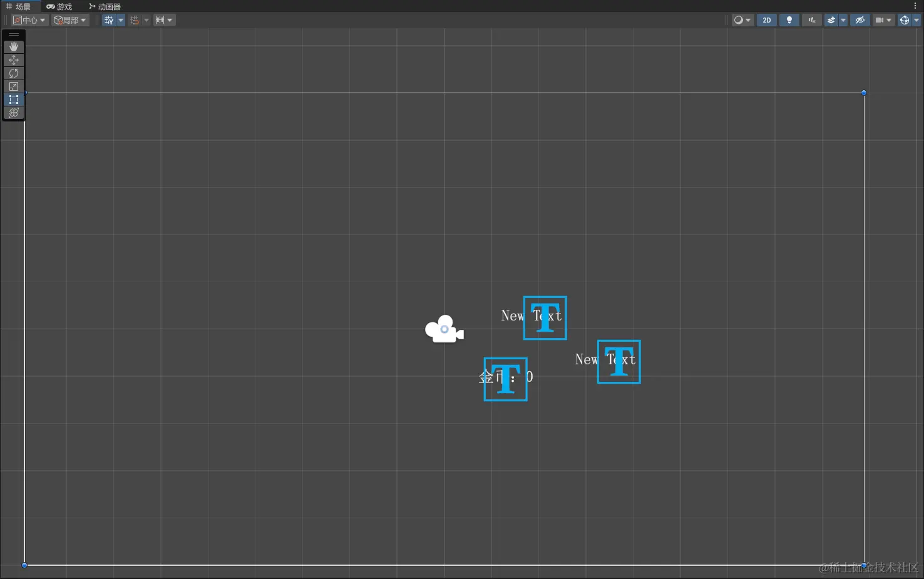Click the top-right canvas corner handle
The width and height of the screenshot is (924, 579).
pyautogui.click(x=864, y=93)
